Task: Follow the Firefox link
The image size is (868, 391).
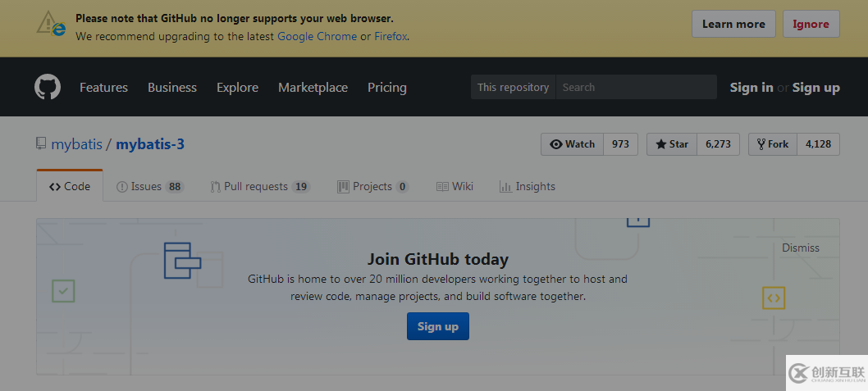Action: point(391,37)
